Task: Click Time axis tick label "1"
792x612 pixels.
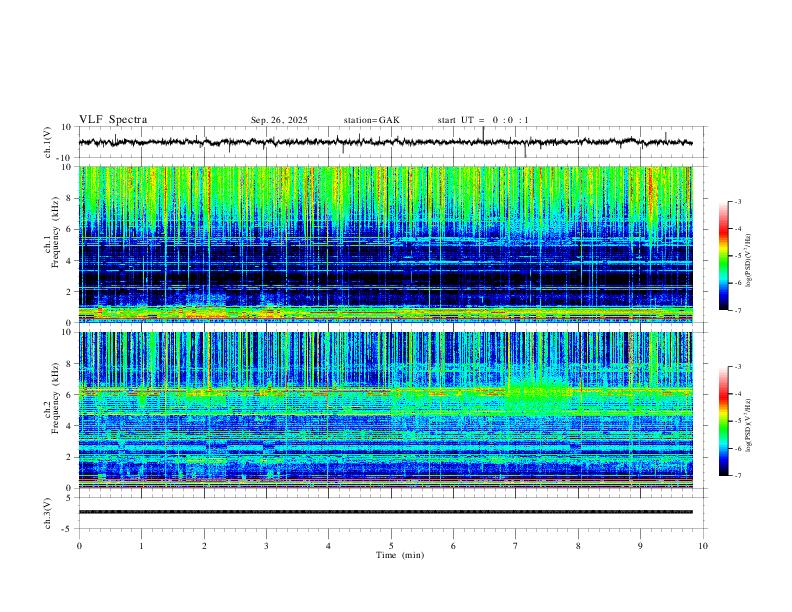Action: (141, 546)
